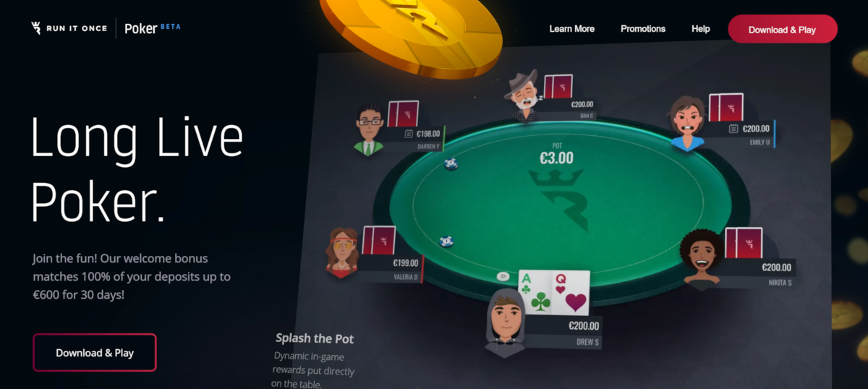Click the outlined Download & Play button
Viewport: 868px width, 389px height.
(x=95, y=353)
